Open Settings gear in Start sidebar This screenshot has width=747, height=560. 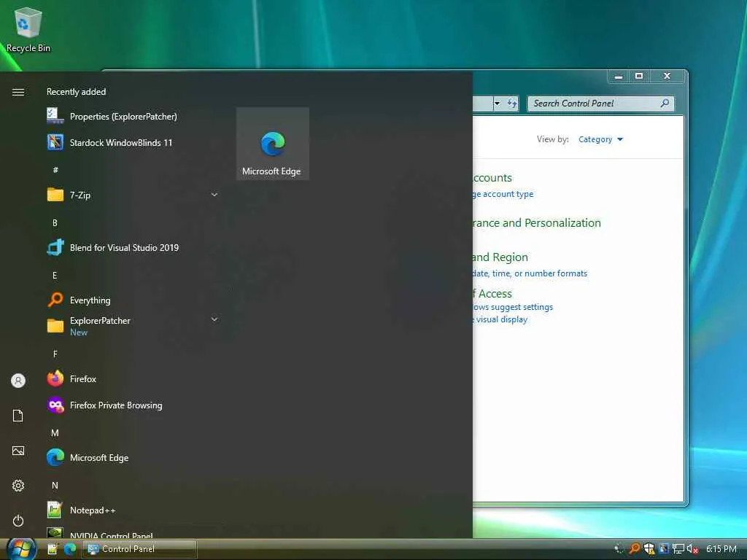18,485
